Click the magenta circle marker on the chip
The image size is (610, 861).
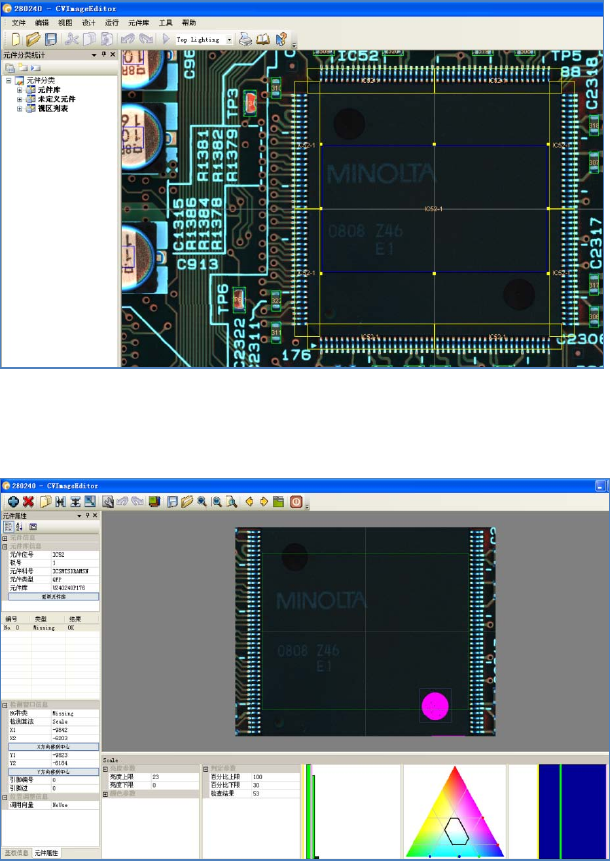click(435, 706)
